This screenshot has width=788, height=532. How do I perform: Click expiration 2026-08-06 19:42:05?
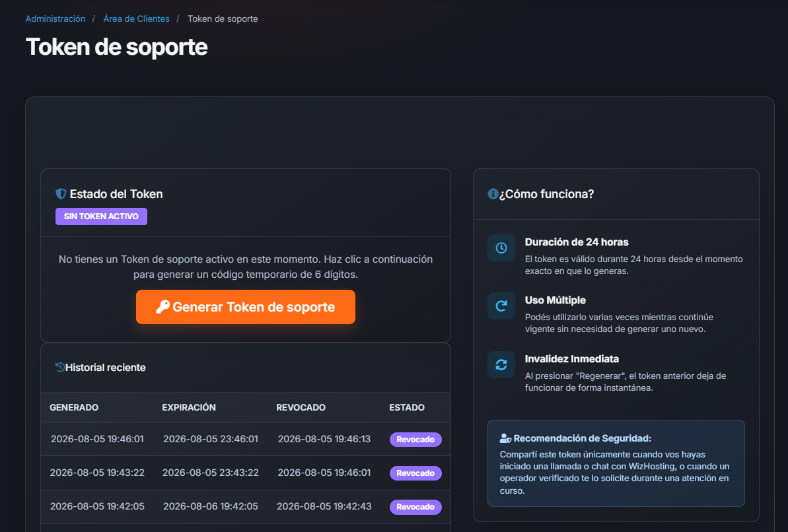pos(211,506)
